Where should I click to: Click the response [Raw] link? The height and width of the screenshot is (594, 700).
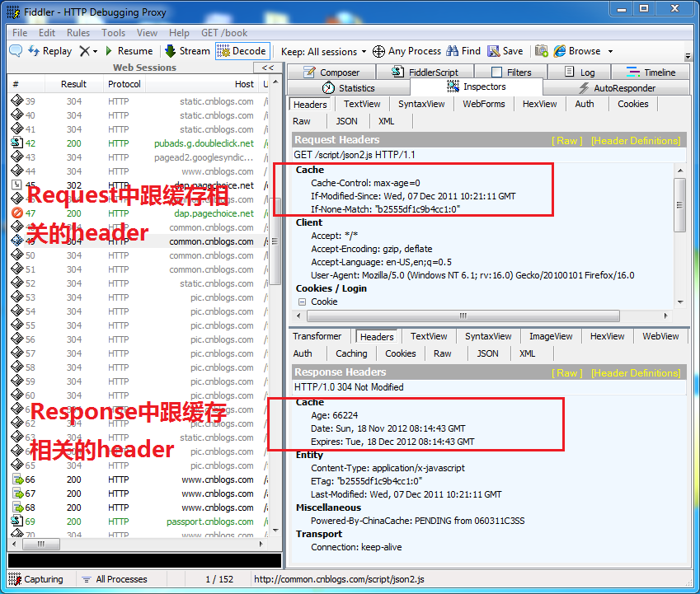pos(566,373)
